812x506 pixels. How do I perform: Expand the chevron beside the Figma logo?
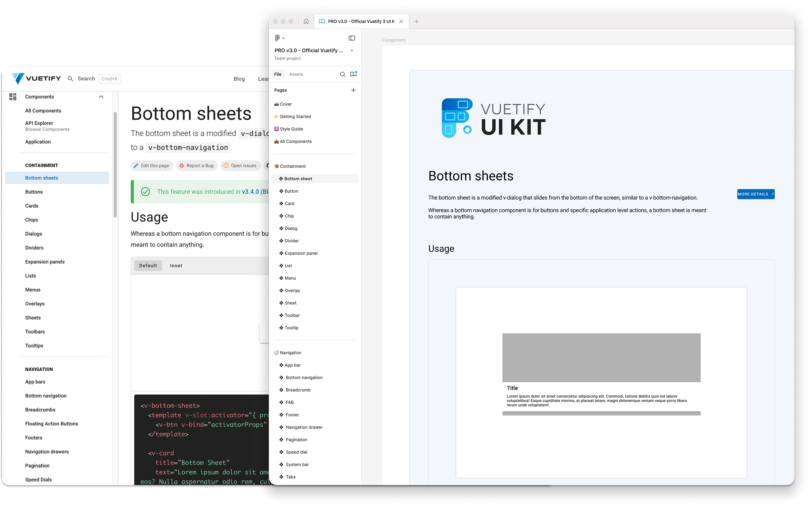pyautogui.click(x=284, y=38)
